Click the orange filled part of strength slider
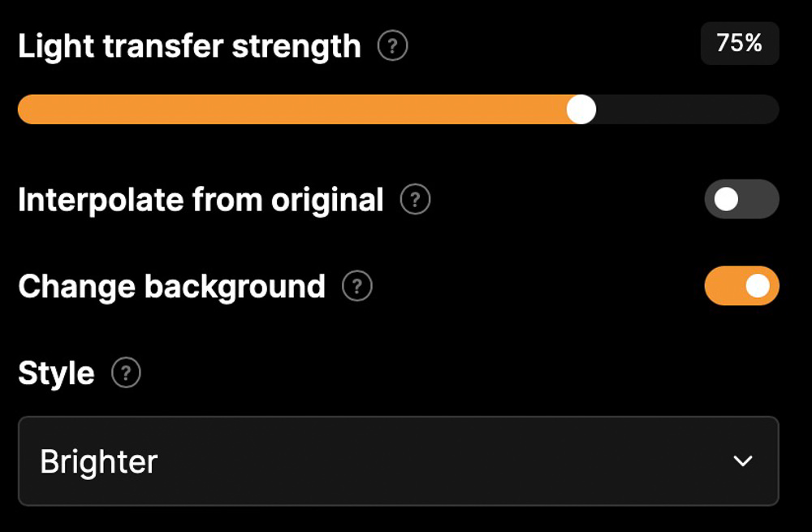The image size is (812, 532). pos(292,110)
